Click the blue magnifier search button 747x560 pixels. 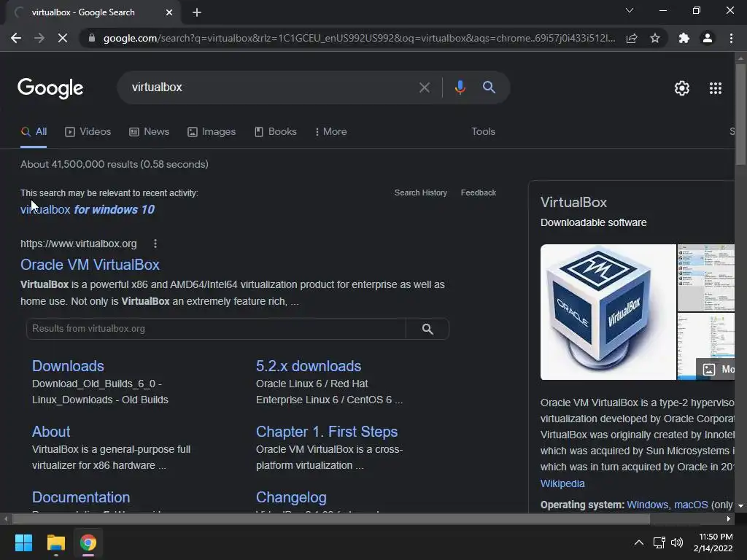click(x=489, y=87)
